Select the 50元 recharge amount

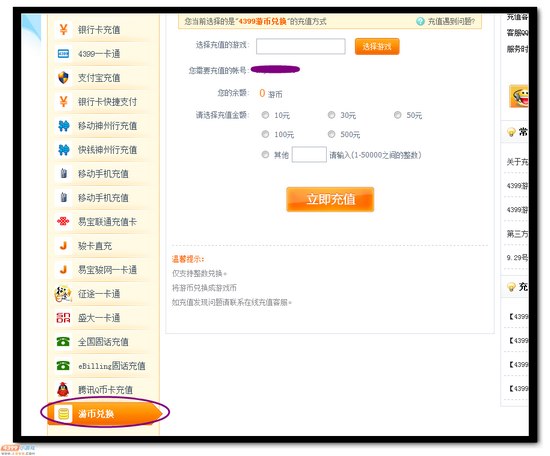397,115
